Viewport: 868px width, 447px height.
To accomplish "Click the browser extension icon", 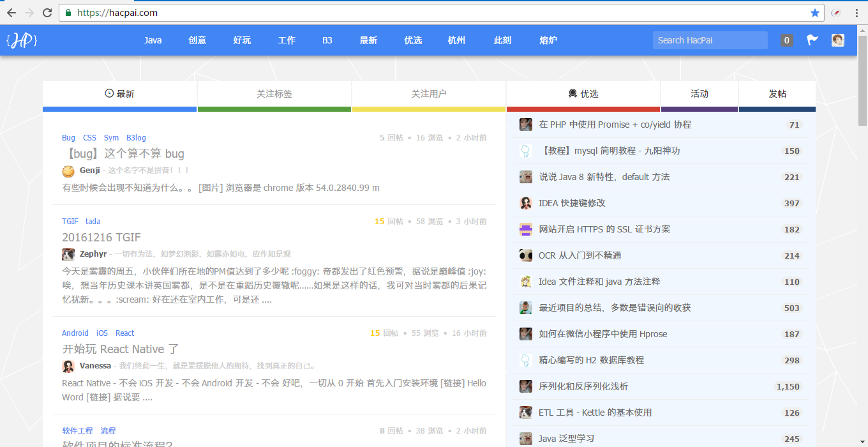I will click(835, 13).
